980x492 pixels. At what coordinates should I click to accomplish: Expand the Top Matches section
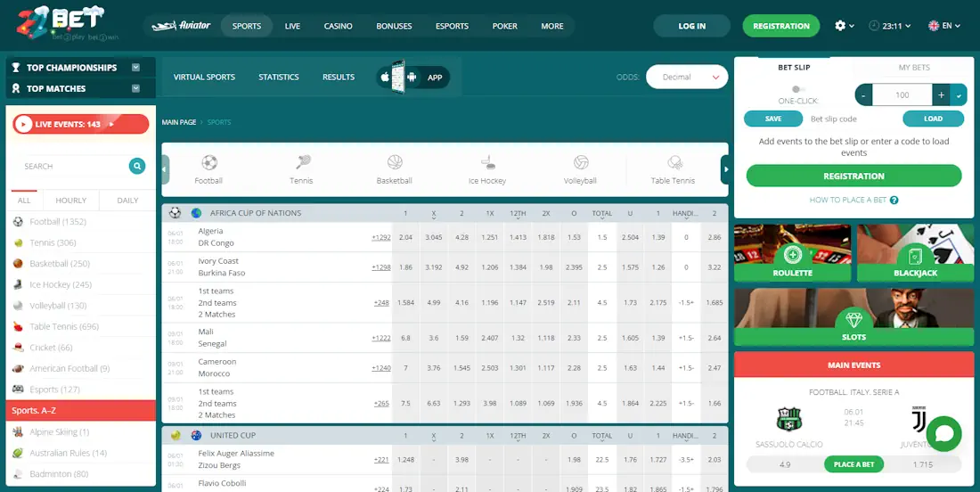tap(80, 88)
